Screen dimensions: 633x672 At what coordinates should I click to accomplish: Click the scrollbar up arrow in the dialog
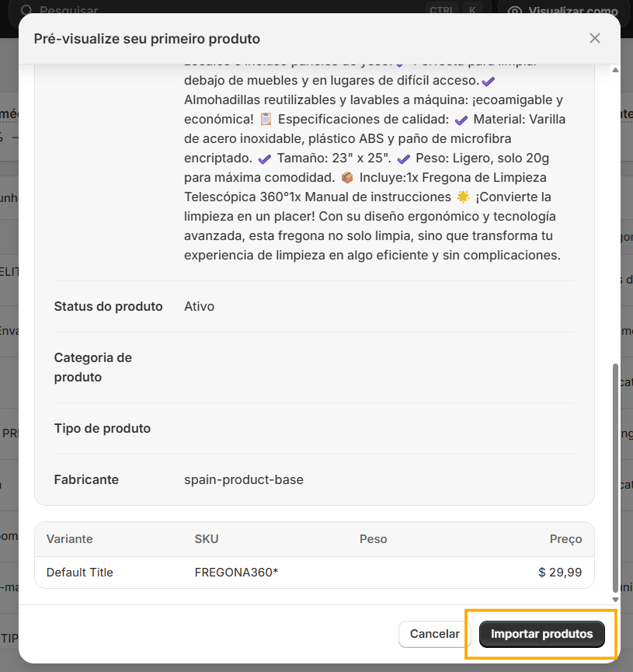[x=615, y=70]
